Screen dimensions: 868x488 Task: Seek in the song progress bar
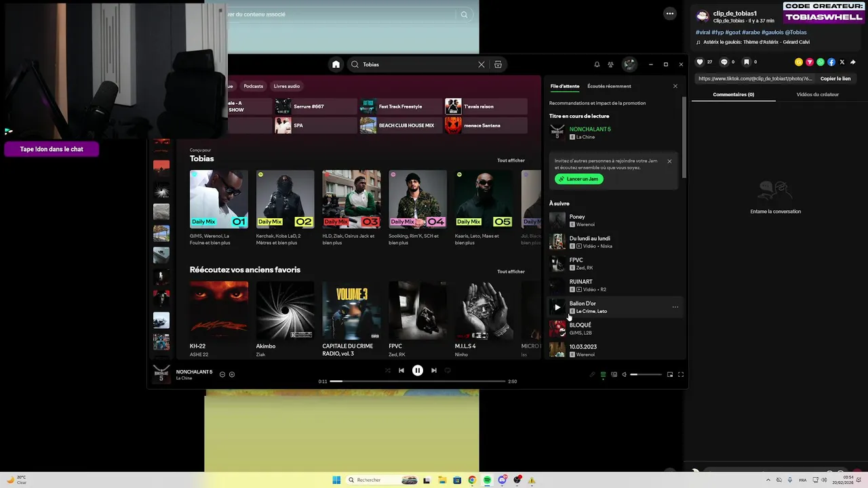(418, 381)
